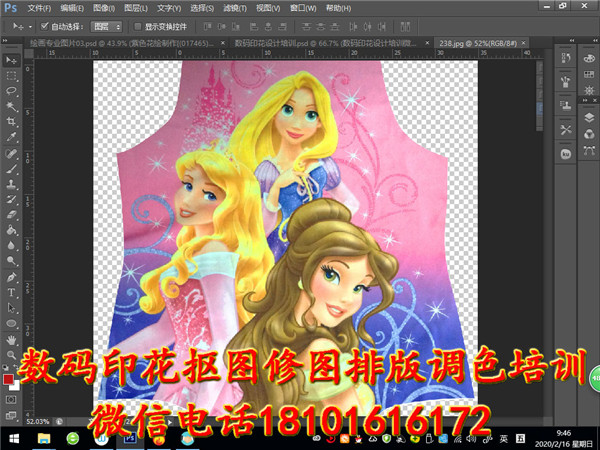600x450 pixels.
Task: Select the Magic Wand tool
Action: point(11,106)
